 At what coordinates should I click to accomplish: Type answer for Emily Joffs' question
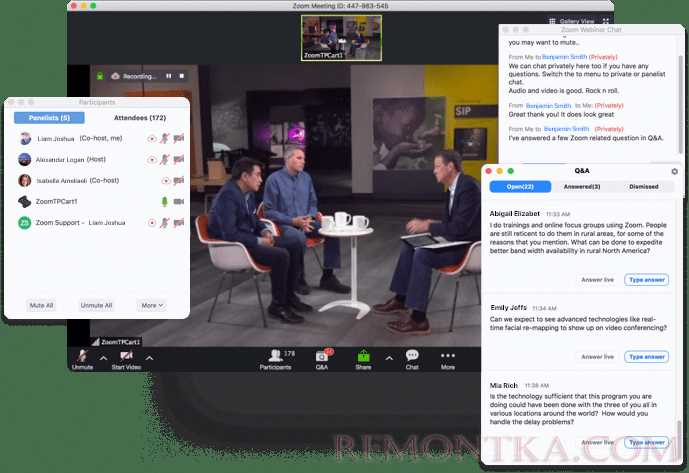647,357
